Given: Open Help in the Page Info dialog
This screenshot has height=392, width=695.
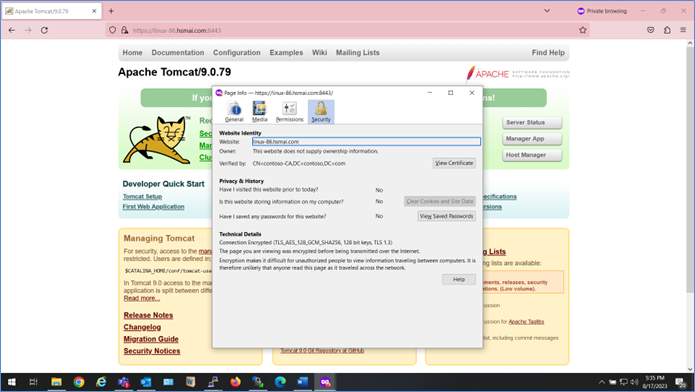Looking at the screenshot, I should point(459,279).
